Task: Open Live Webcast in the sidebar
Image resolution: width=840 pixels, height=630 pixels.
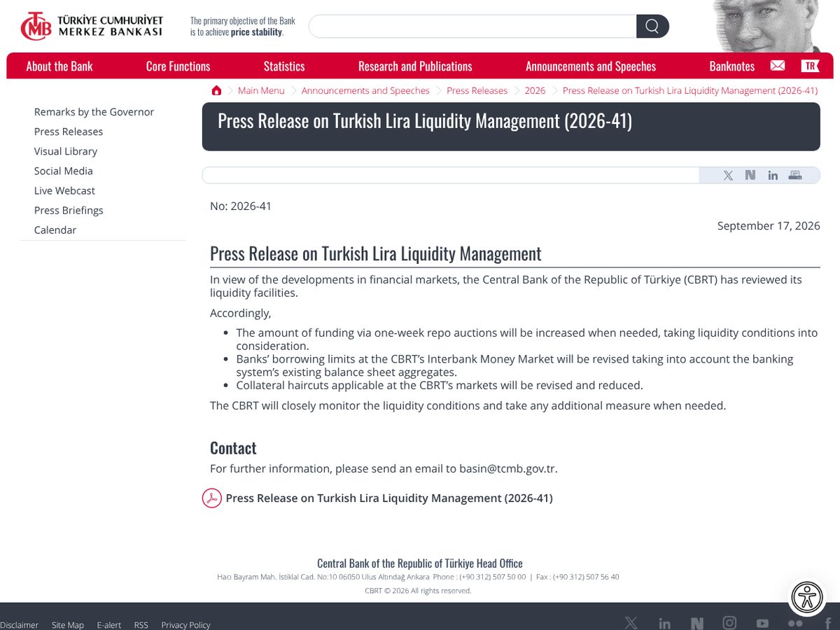Action: pos(64,190)
